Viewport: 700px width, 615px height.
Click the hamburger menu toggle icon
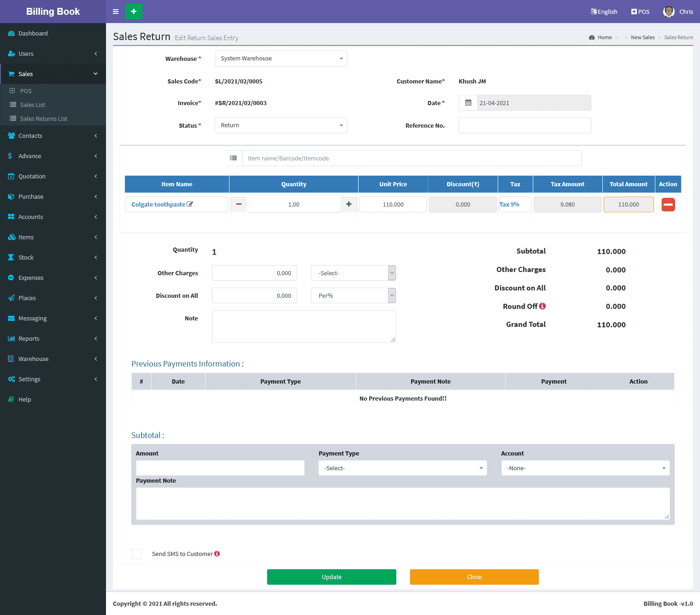pos(116,12)
